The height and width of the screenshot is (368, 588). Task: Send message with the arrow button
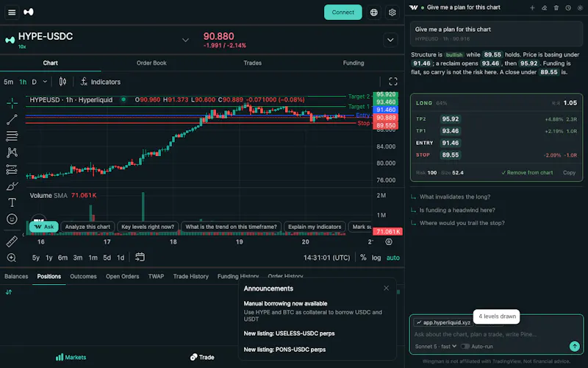point(575,346)
